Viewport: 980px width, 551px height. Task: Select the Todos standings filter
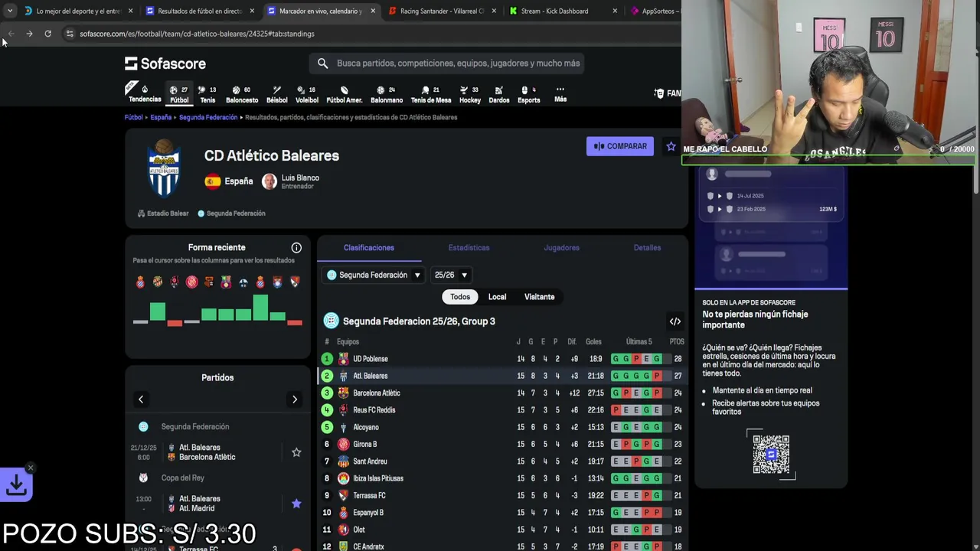(x=460, y=297)
